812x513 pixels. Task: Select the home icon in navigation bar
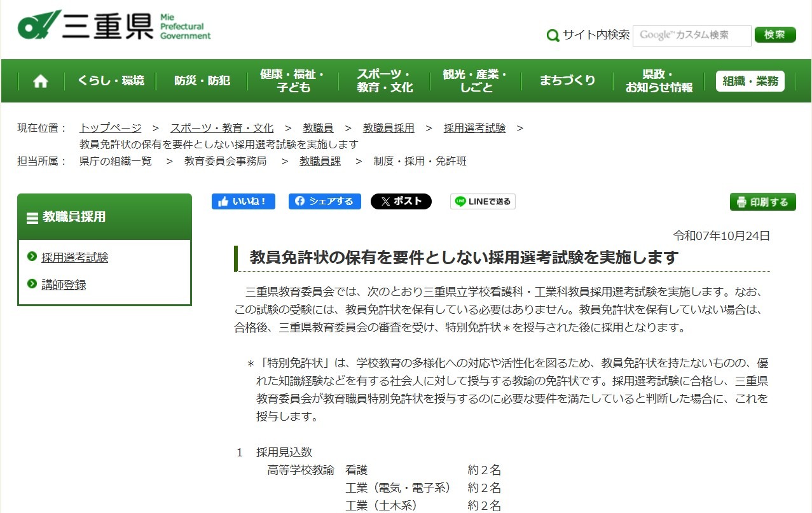[39, 80]
